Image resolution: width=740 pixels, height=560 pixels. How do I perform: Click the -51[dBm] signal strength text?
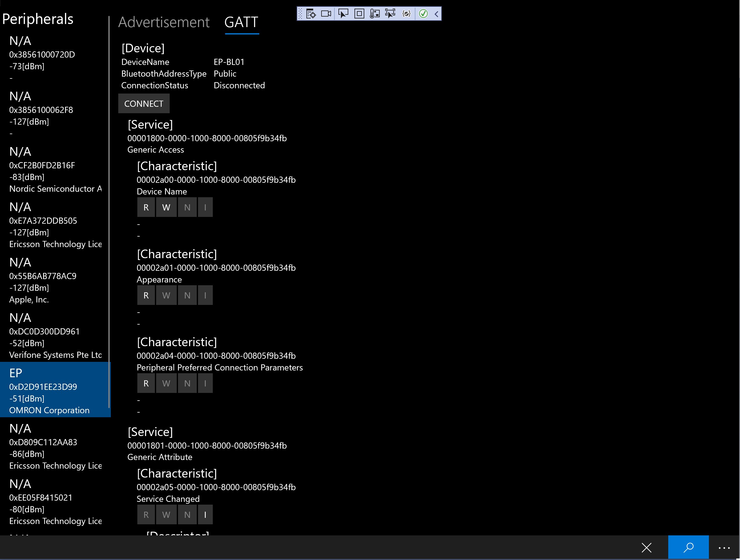click(27, 398)
